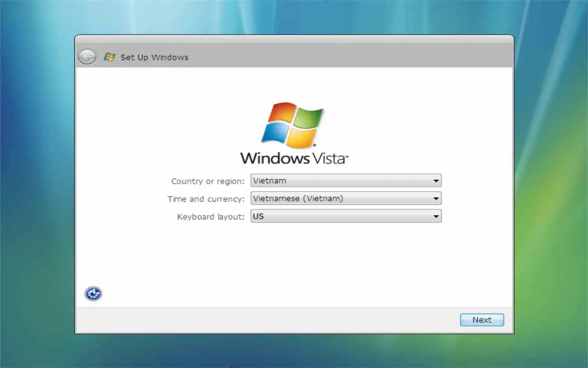Screen dimensions: 588x368
Task: Click the Windows flag icon in title bar
Action: pos(109,57)
